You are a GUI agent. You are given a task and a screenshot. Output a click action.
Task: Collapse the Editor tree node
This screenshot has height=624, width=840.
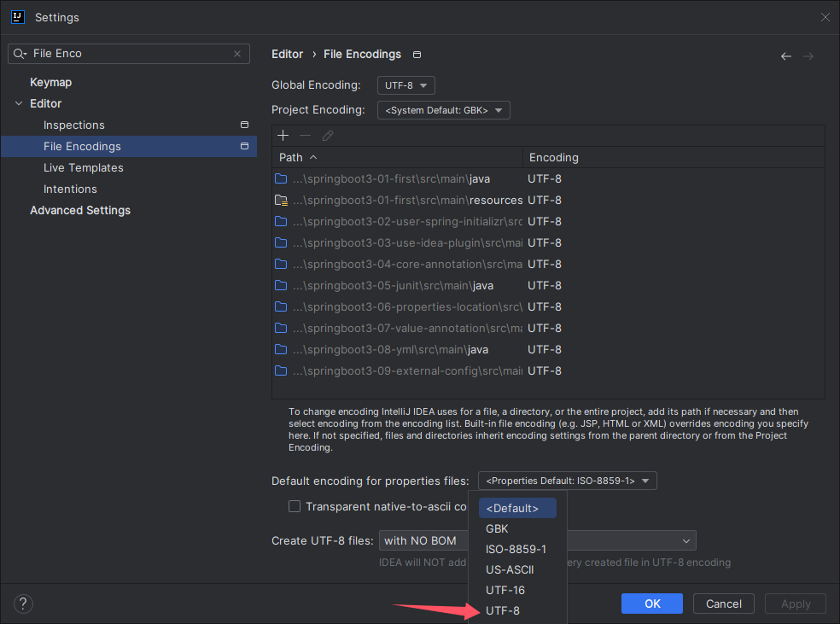pyautogui.click(x=19, y=104)
